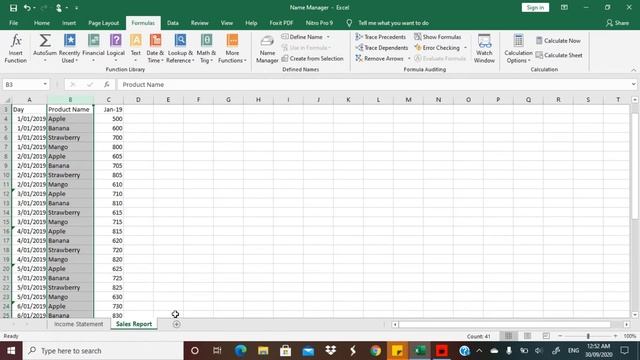The width and height of the screenshot is (640, 360).
Task: Switch to the View tab
Action: coord(227,23)
